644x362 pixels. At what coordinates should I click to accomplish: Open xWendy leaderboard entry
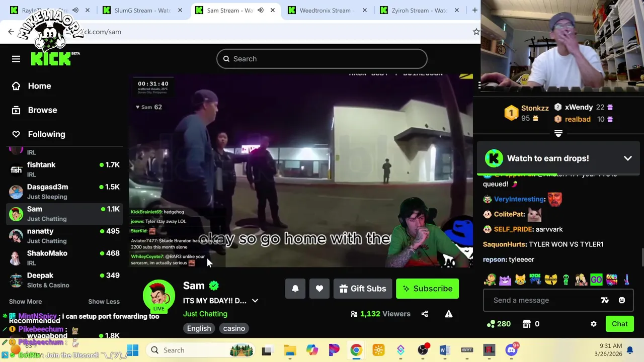pos(583,107)
